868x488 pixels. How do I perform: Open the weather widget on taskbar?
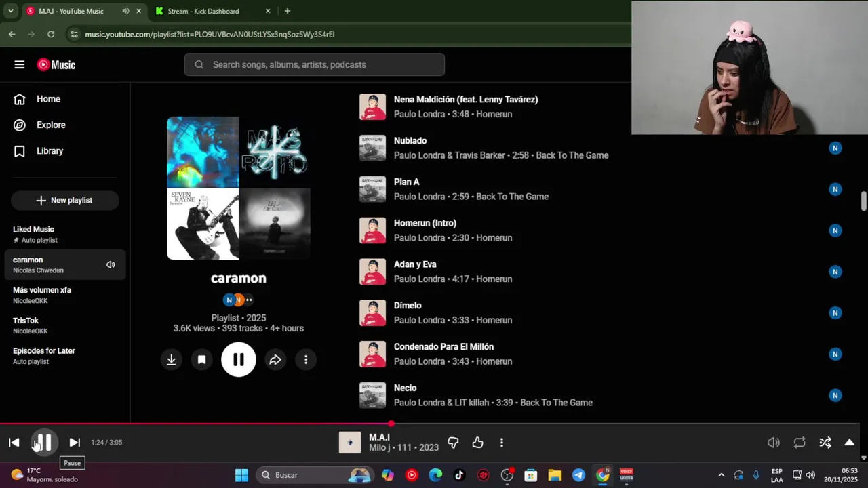45,475
